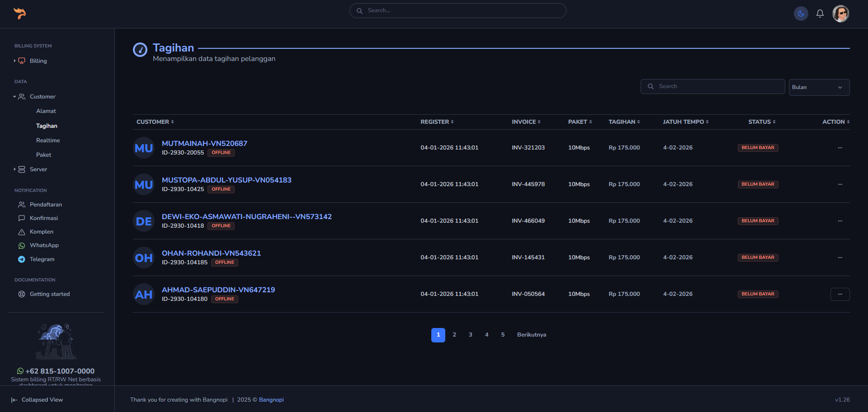Go to page 3 of results
This screenshot has width=868, height=412.
(470, 335)
